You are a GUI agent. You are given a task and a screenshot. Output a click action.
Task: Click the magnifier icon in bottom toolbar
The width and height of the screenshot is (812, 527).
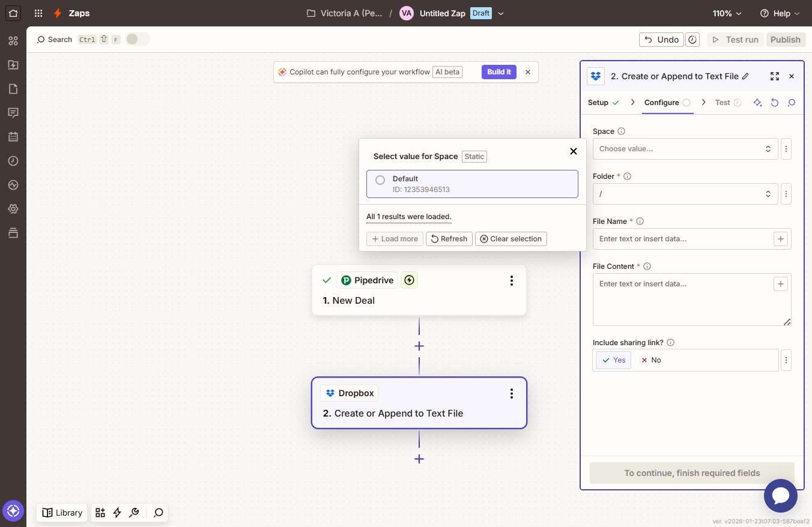[x=159, y=513]
